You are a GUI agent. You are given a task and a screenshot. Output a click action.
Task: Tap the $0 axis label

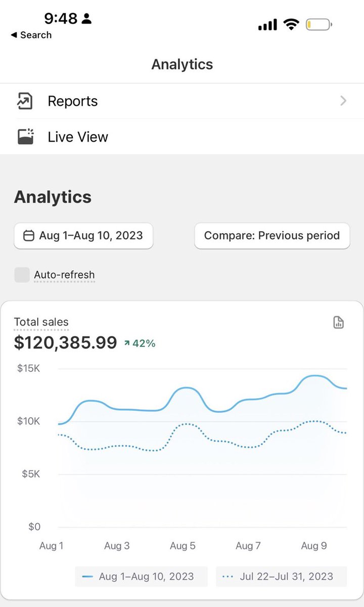(x=34, y=527)
